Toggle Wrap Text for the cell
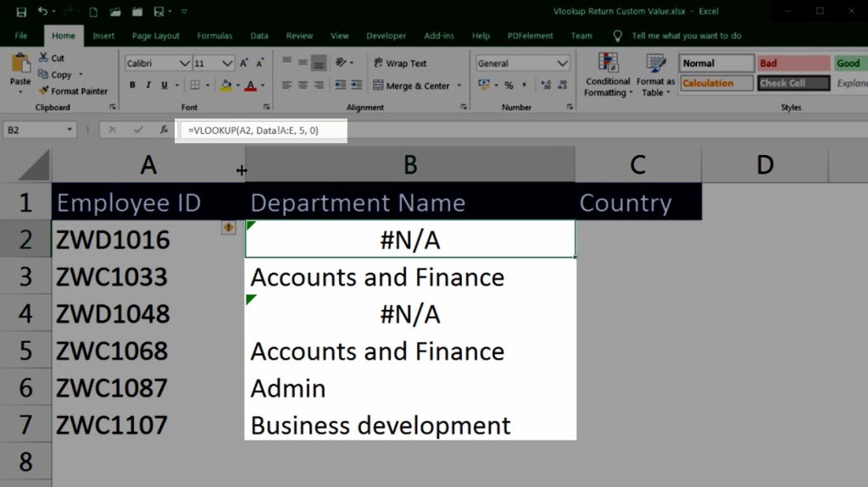 [399, 64]
